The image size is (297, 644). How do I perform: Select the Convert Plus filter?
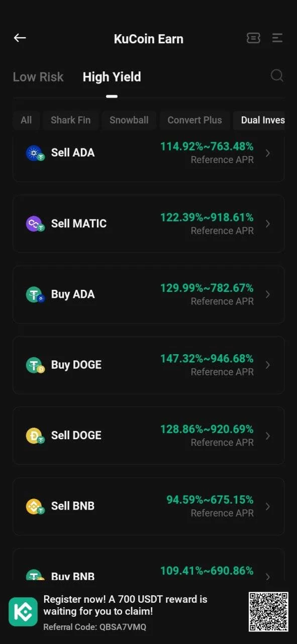pos(194,120)
